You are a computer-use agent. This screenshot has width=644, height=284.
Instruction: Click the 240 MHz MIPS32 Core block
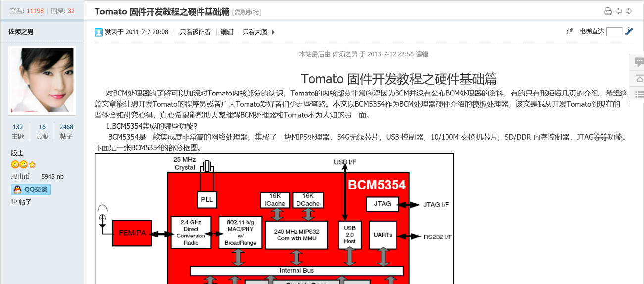click(x=296, y=235)
